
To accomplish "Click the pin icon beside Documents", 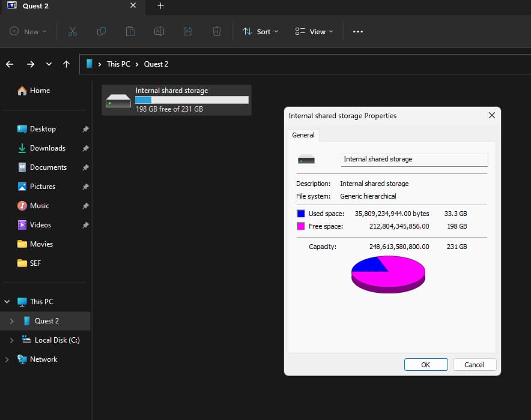I will [x=86, y=167].
